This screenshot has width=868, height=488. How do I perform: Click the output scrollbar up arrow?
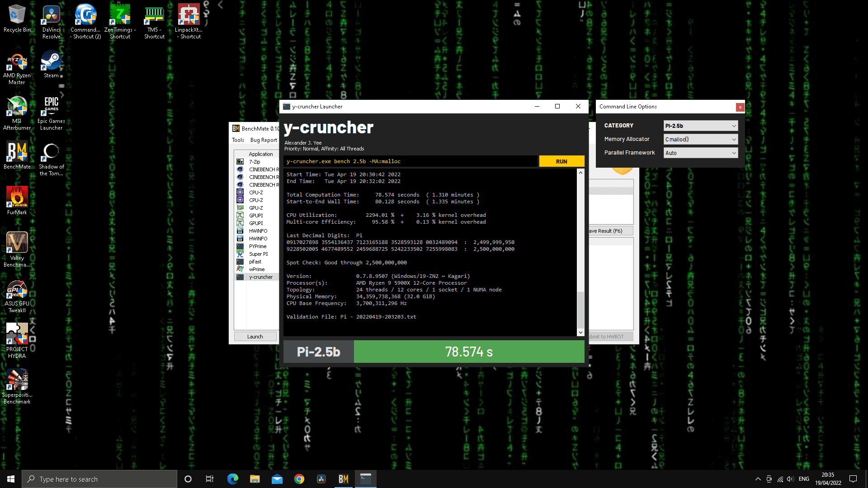(580, 173)
